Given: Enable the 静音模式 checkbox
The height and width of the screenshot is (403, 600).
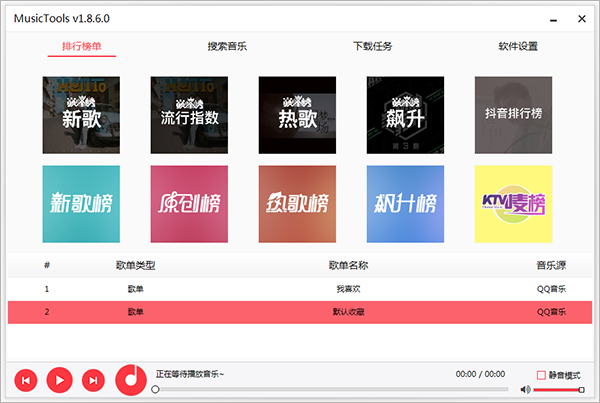Looking at the screenshot, I should (x=541, y=374).
